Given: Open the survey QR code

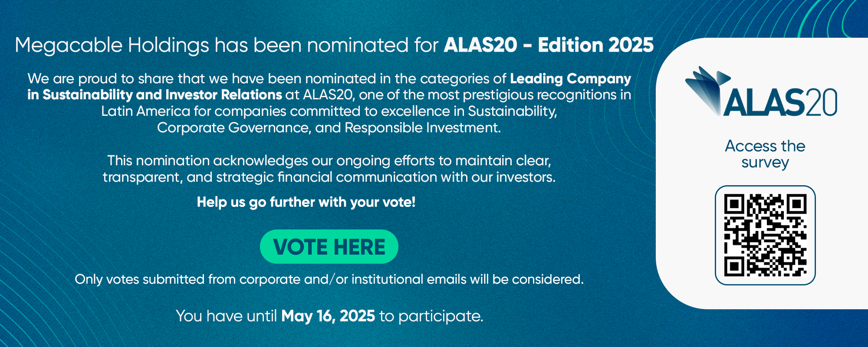Looking at the screenshot, I should coord(765,235).
